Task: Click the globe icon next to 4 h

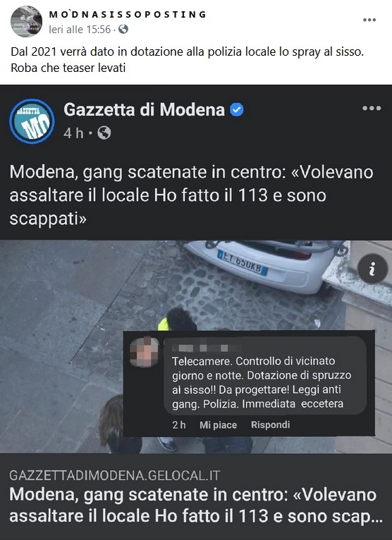Action: pyautogui.click(x=104, y=133)
